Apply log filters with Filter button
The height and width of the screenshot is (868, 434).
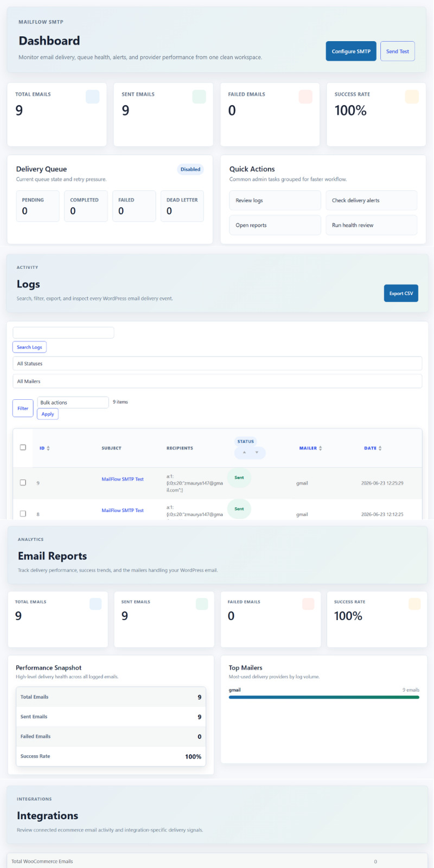pos(23,408)
